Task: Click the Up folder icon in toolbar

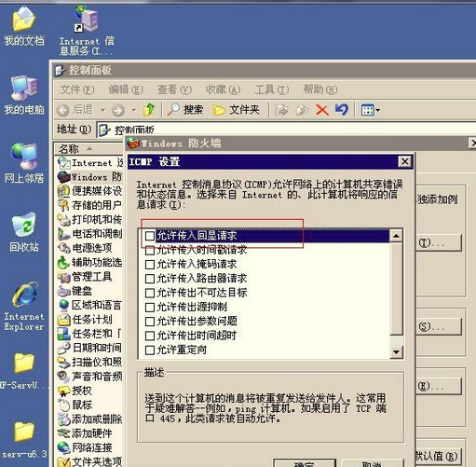Action: pyautogui.click(x=149, y=110)
